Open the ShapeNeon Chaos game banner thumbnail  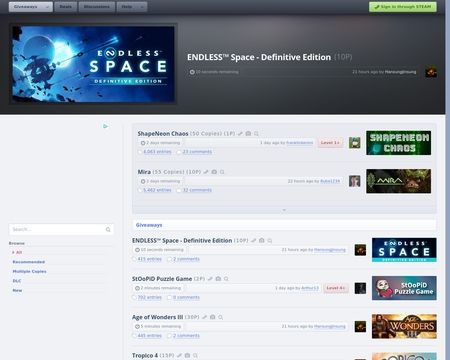pyautogui.click(x=399, y=143)
